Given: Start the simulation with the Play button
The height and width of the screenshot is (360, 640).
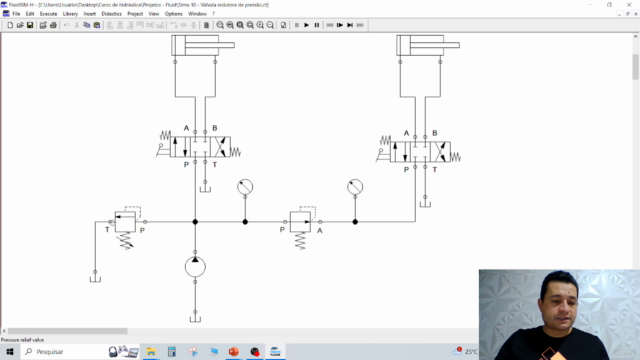Looking at the screenshot, I should [x=307, y=25].
